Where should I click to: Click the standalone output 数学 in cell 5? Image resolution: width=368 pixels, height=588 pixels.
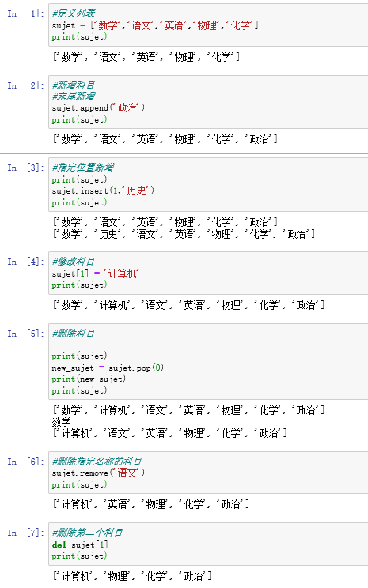coord(61,422)
